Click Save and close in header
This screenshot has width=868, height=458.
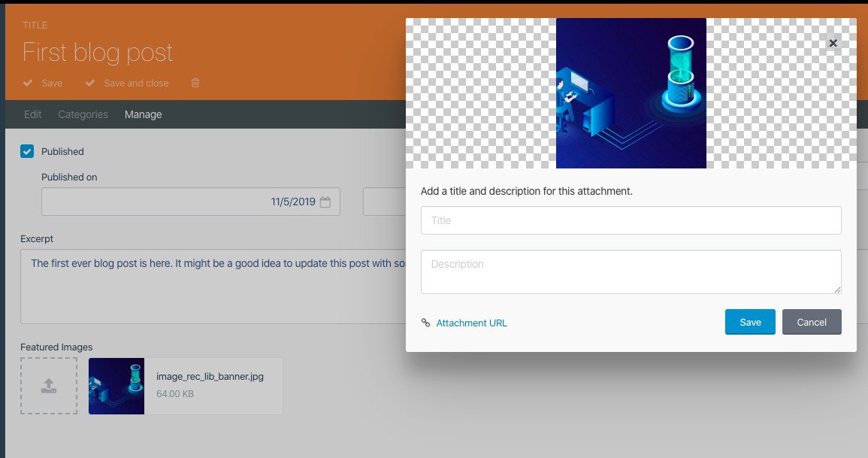pos(136,83)
